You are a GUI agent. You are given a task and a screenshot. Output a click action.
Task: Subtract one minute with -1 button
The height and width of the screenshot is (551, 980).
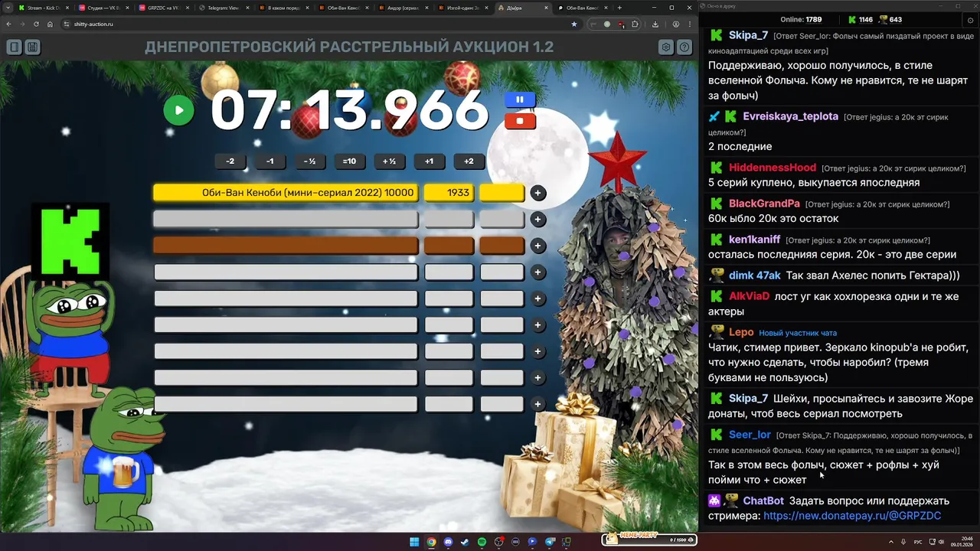(x=270, y=161)
